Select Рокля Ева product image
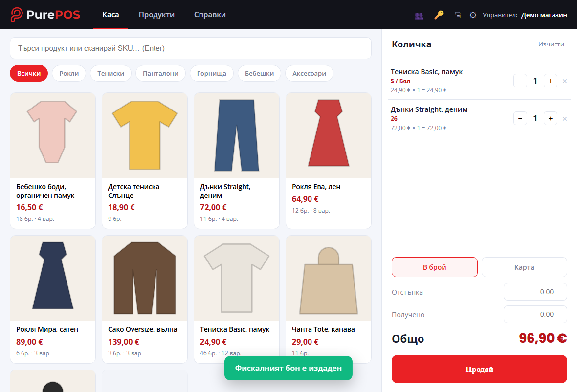 pyautogui.click(x=329, y=135)
